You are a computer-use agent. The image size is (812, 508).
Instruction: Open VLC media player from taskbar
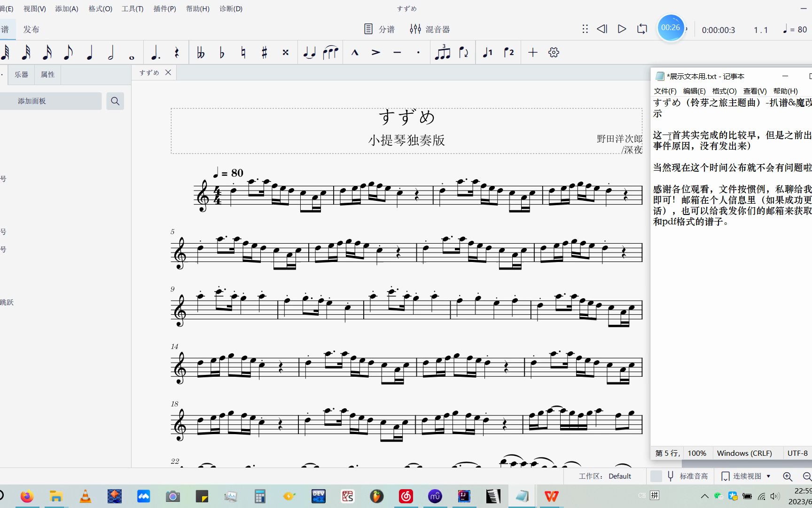click(x=85, y=496)
